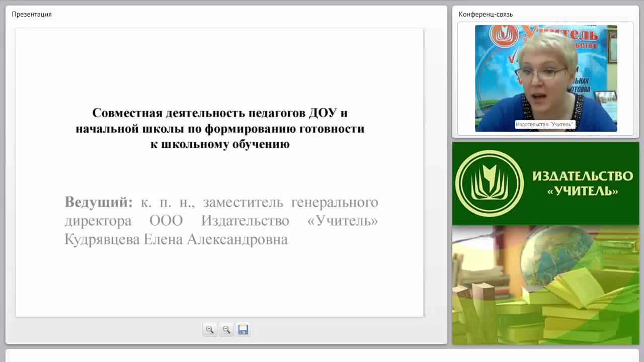
Task: Open the Издательство «Учитель» green banner
Action: [x=545, y=184]
